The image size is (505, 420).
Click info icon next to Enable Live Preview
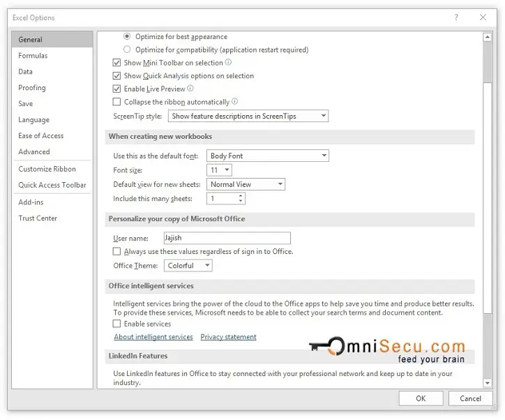click(x=190, y=89)
